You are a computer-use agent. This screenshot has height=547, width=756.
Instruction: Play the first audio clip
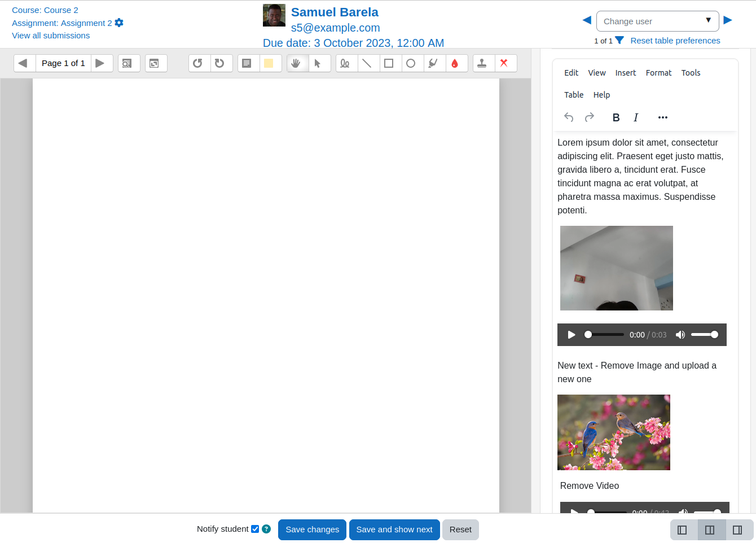click(572, 335)
